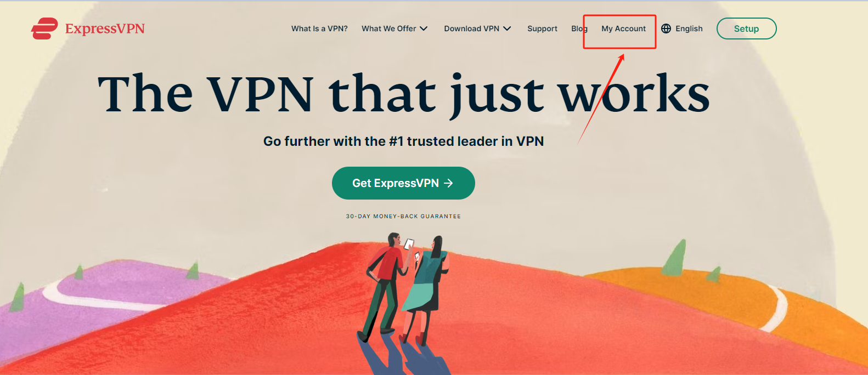Click the ExpressVPN wordmark text
The image size is (868, 375).
point(105,29)
